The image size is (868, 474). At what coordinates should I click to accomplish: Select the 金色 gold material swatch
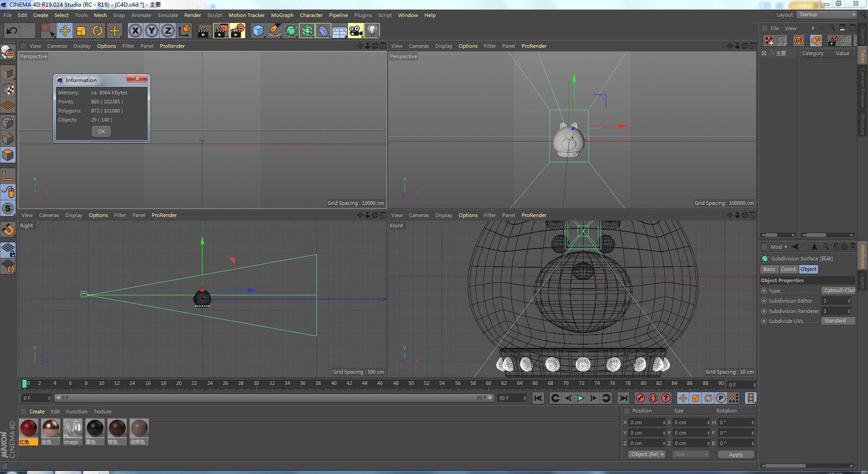(51, 432)
